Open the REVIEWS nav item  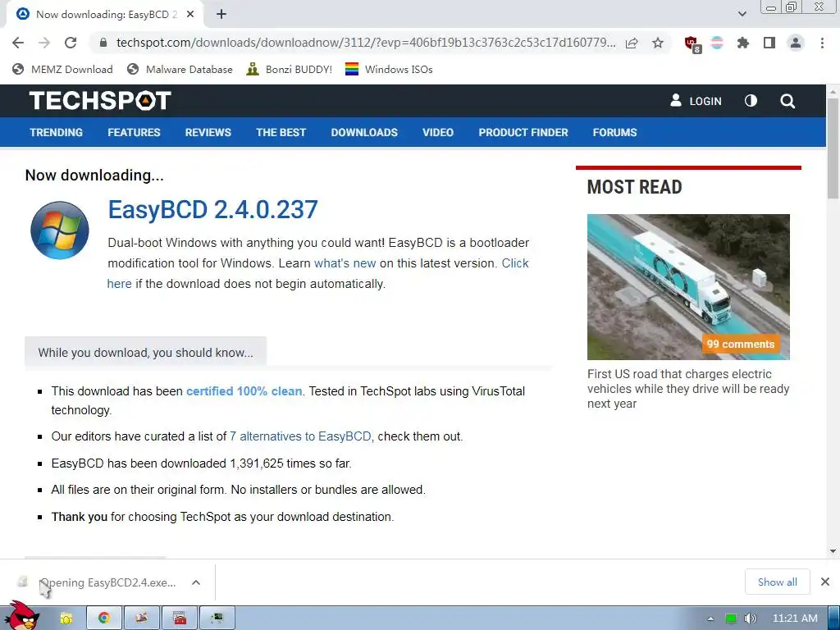[208, 132]
